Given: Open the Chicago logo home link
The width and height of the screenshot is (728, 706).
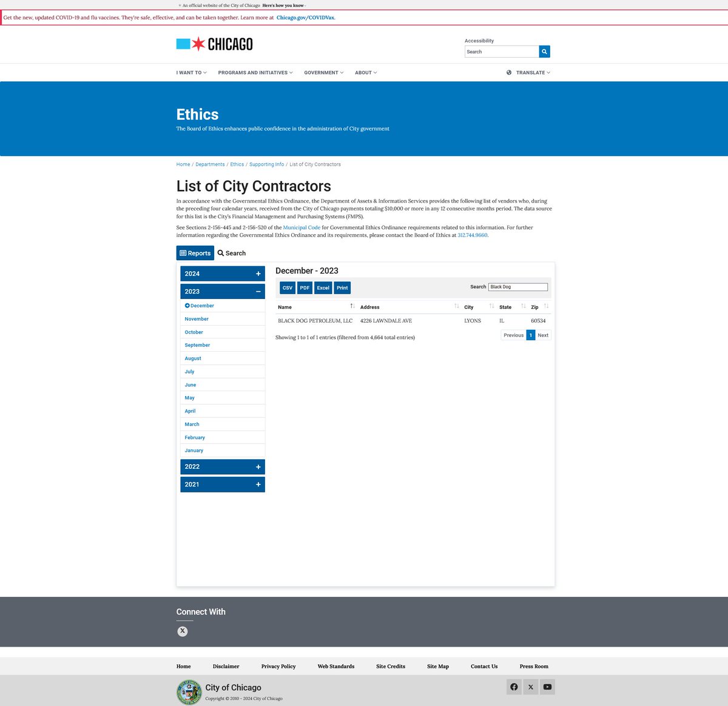Looking at the screenshot, I should [214, 44].
